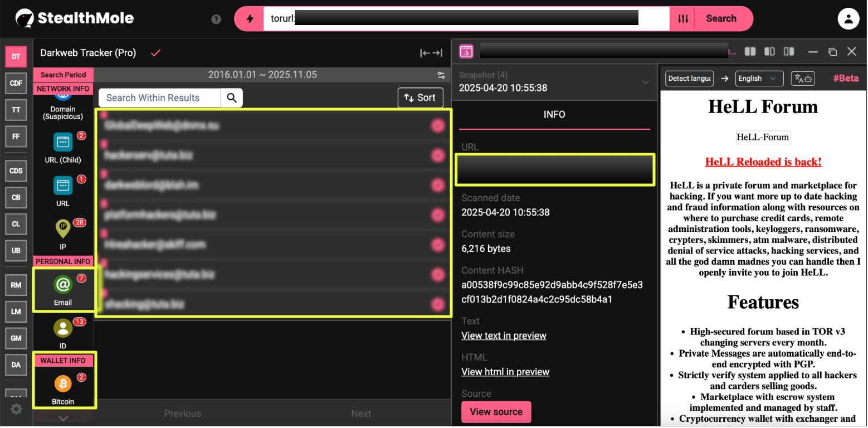Image resolution: width=868 pixels, height=428 pixels.
Task: Open the Bitcoin wallet info category
Action: click(63, 385)
